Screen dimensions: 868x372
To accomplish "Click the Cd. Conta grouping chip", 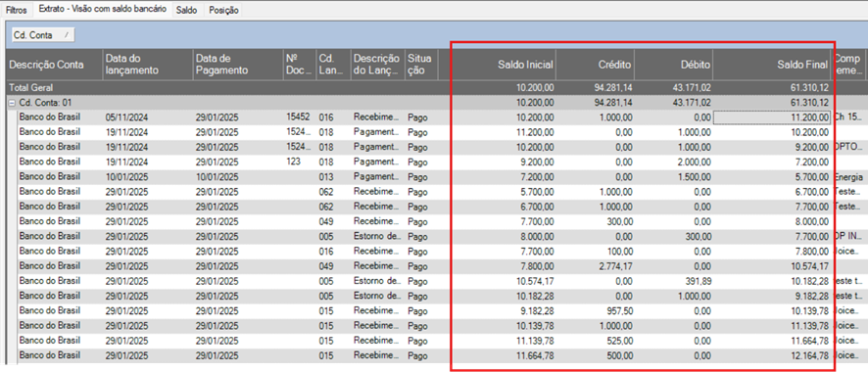I will pyautogui.click(x=43, y=35).
